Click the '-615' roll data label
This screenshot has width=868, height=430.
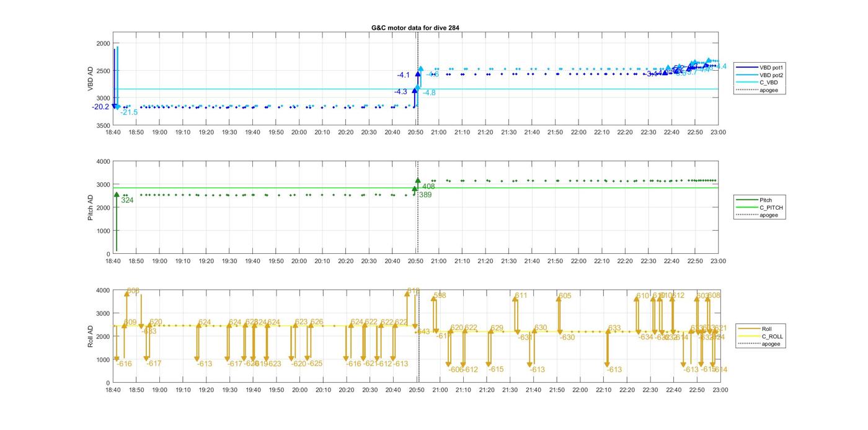point(496,369)
